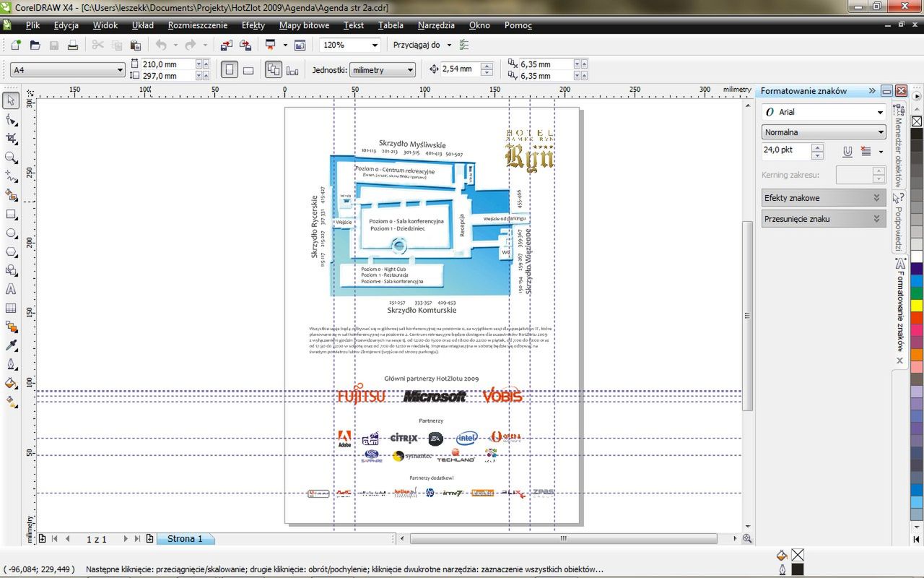Add page button after last page
This screenshot has width=924, height=578.
click(149, 538)
